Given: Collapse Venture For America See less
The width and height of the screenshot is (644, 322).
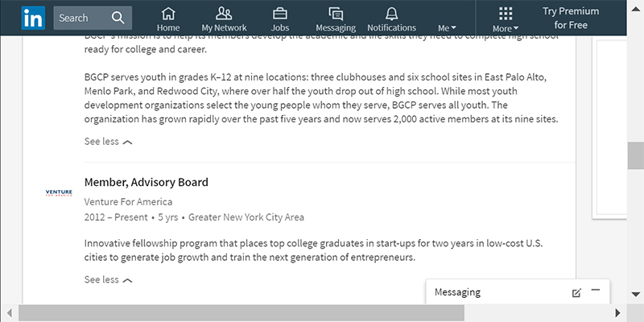Looking at the screenshot, I should [108, 279].
